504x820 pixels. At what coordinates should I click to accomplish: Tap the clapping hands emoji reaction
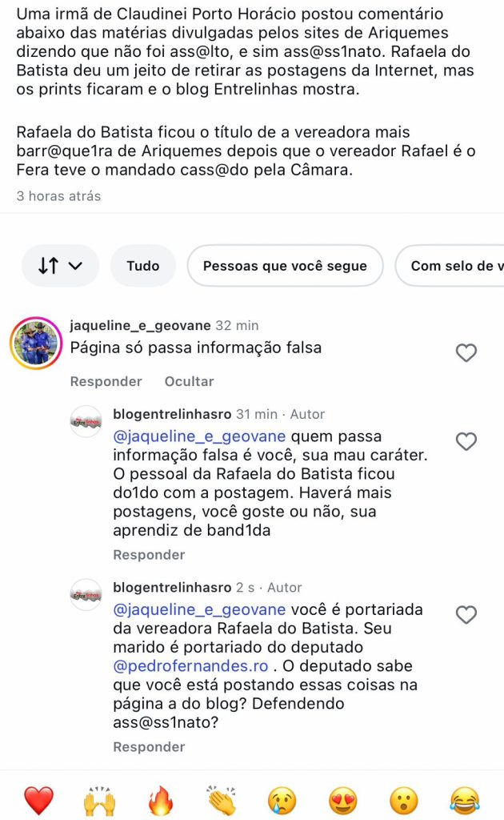click(x=222, y=800)
